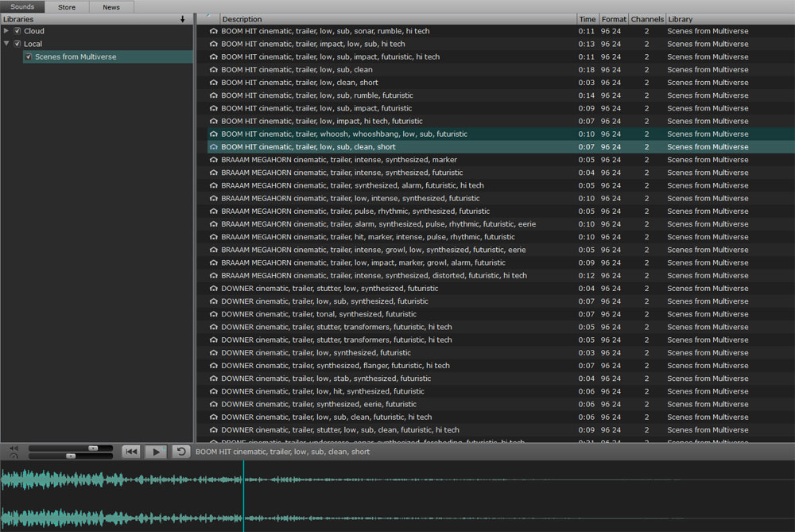This screenshot has width=795, height=532.
Task: Expand the Cloud library tree node
Action: click(x=7, y=31)
